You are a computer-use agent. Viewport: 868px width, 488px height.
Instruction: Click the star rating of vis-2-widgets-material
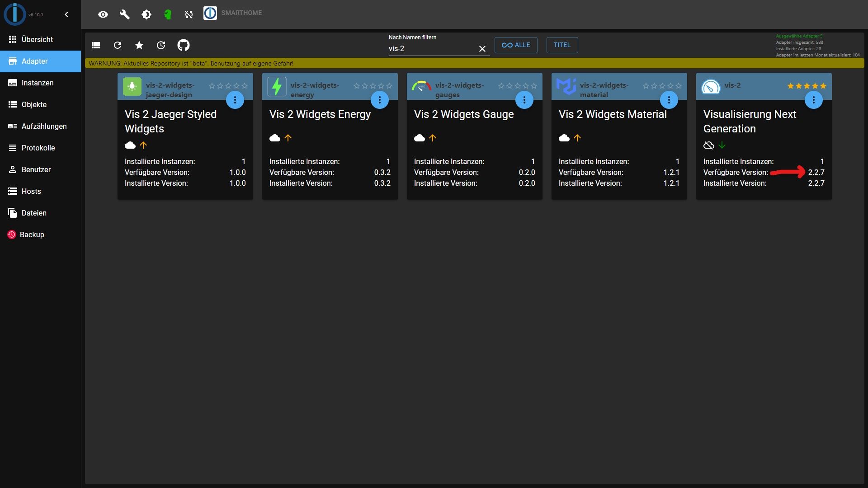pyautogui.click(x=662, y=86)
